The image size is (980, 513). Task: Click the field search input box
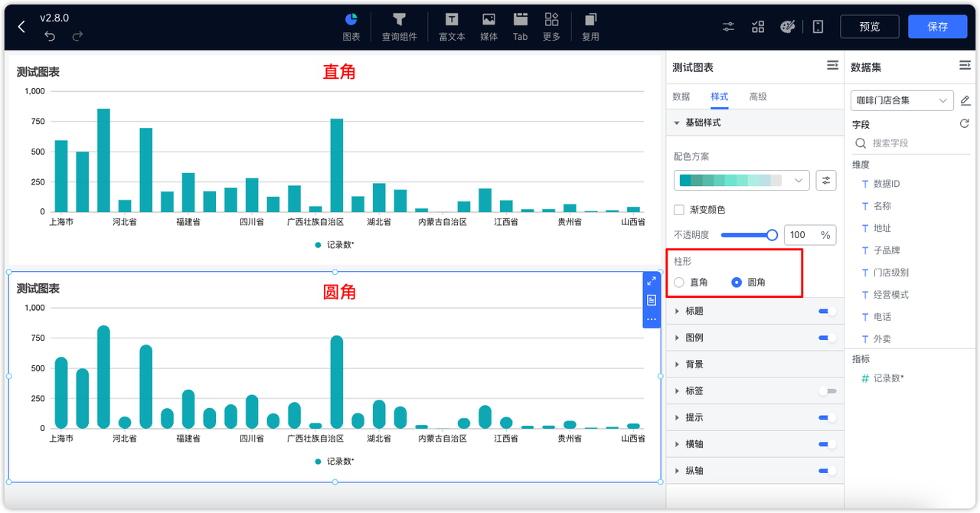point(910,142)
